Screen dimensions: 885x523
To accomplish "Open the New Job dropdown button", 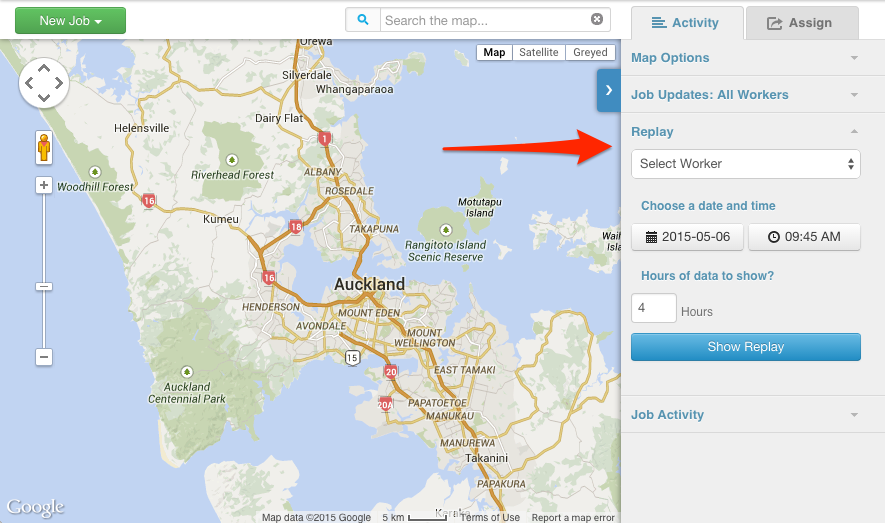I will point(70,21).
